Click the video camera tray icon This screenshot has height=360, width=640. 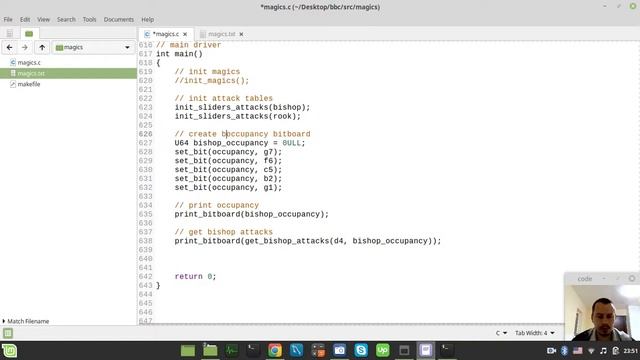pos(551,351)
